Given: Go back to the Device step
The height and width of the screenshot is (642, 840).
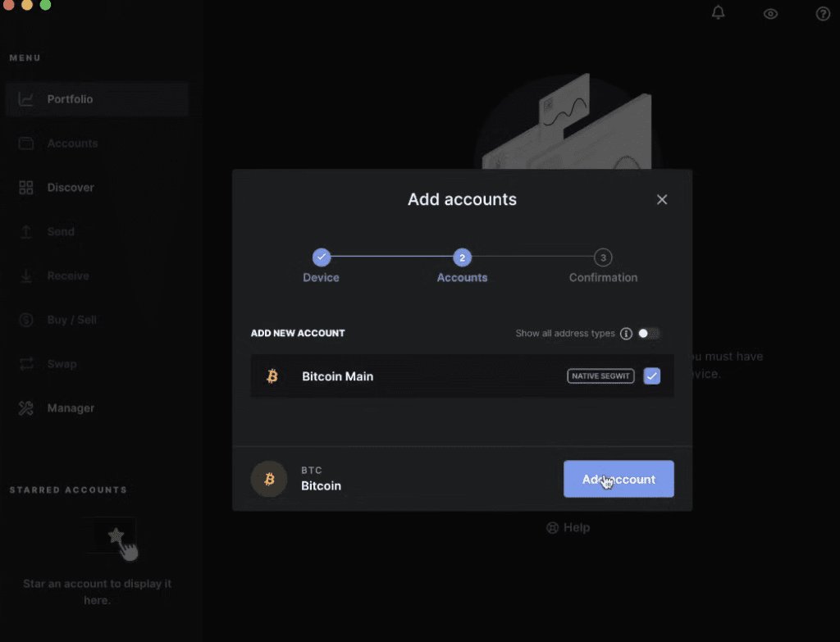Looking at the screenshot, I should pyautogui.click(x=321, y=257).
